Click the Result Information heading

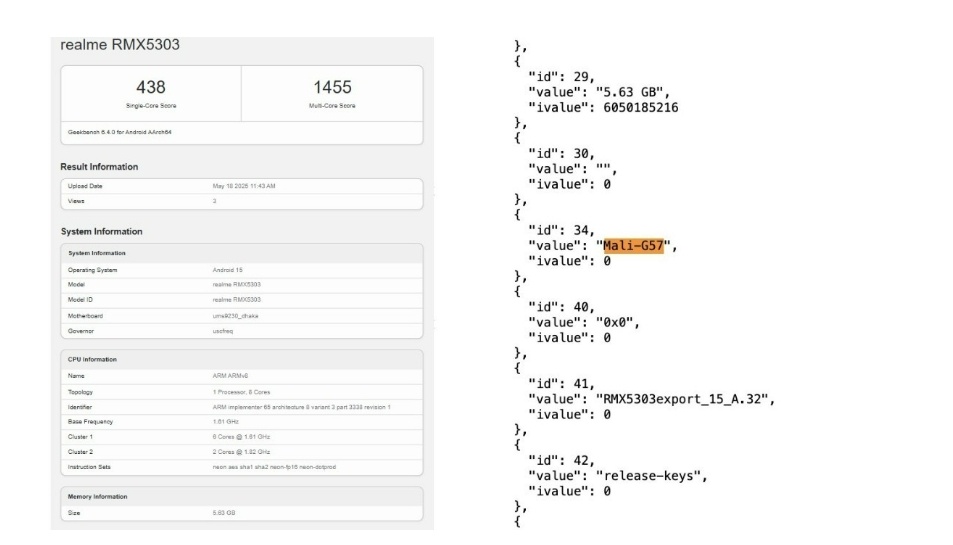pyautogui.click(x=100, y=166)
